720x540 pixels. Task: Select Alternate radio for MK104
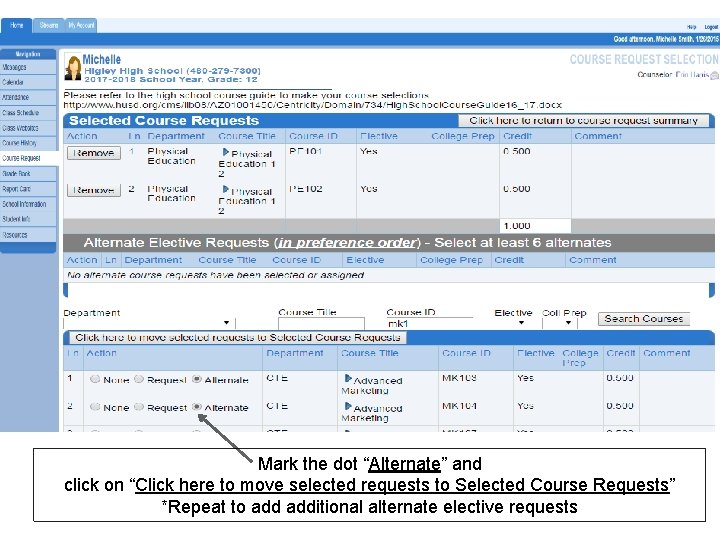197,407
